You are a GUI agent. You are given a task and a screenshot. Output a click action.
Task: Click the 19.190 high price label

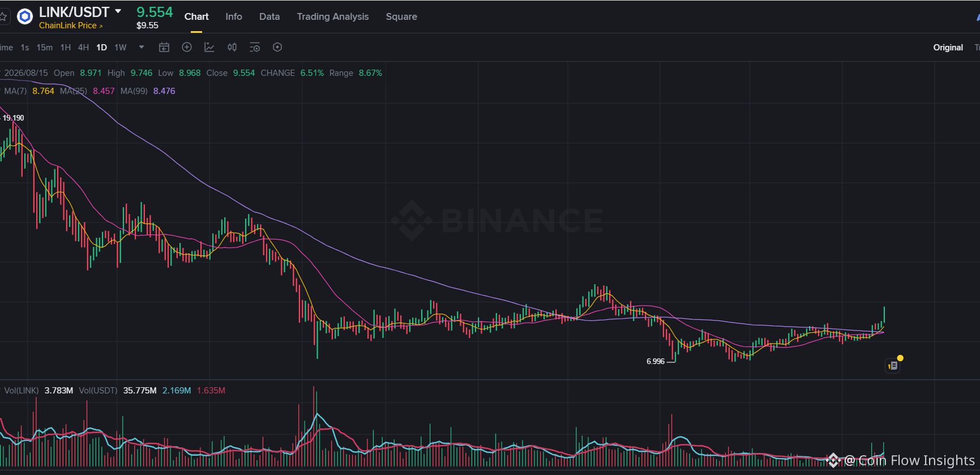coord(14,118)
